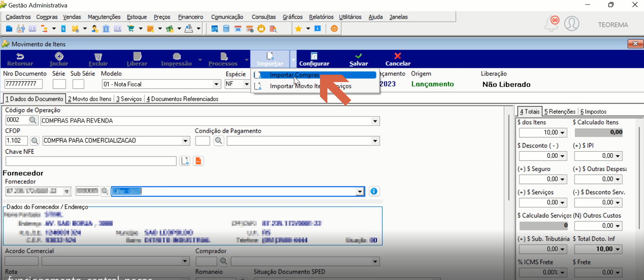
Task: Click the green money bills toolbar icon
Action: point(170,29)
